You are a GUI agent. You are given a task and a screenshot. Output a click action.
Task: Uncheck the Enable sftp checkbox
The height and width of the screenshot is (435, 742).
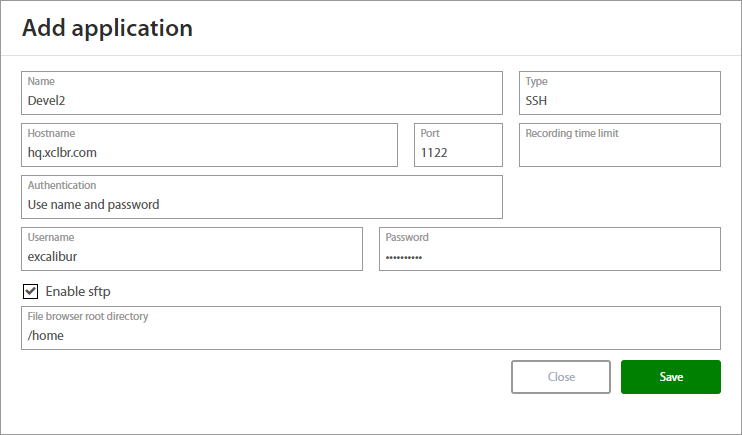[30, 291]
